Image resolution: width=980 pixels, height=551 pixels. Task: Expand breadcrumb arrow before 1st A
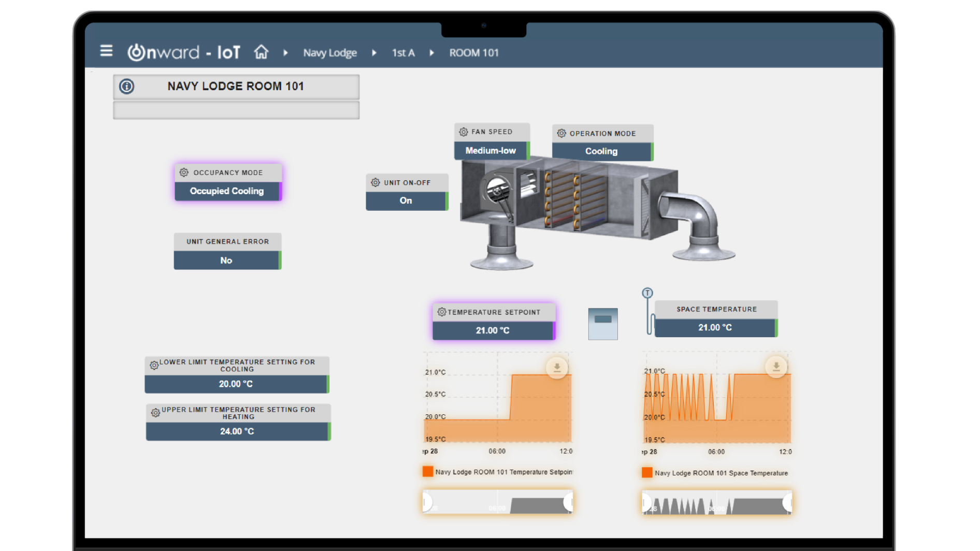click(374, 53)
